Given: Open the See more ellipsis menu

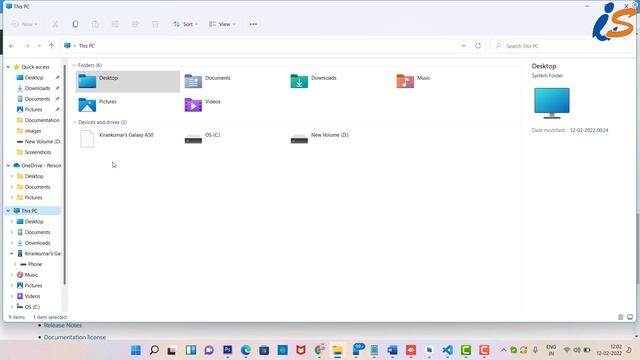Looking at the screenshot, I should coord(253,24).
